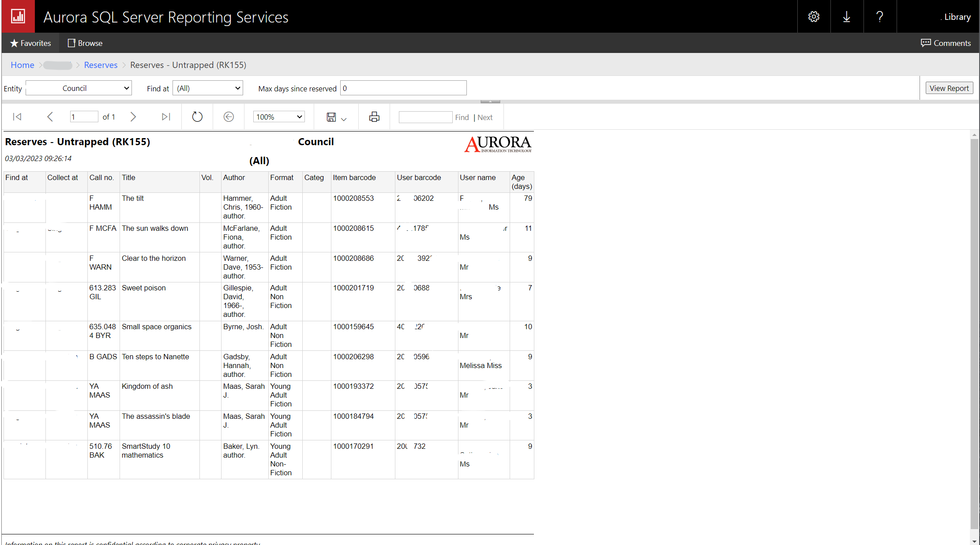Viewport: 980px width, 545px height.
Task: Go back to the parent report
Action: 229,117
